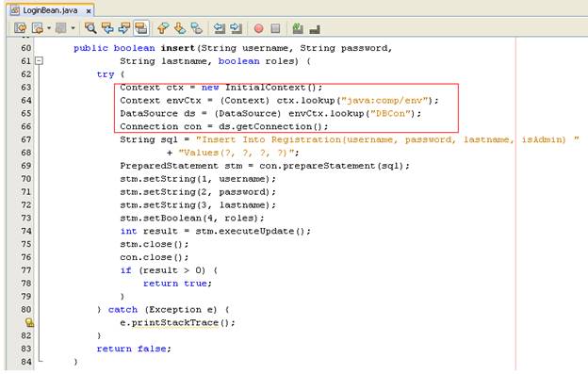Stop macro recording with grey square
This screenshot has width=588, height=374.
click(275, 28)
